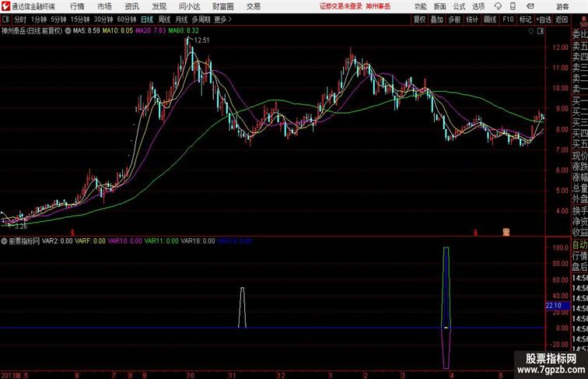Open the 多周期 multi-period view
Screen dimensions: 588x379
coord(201,19)
